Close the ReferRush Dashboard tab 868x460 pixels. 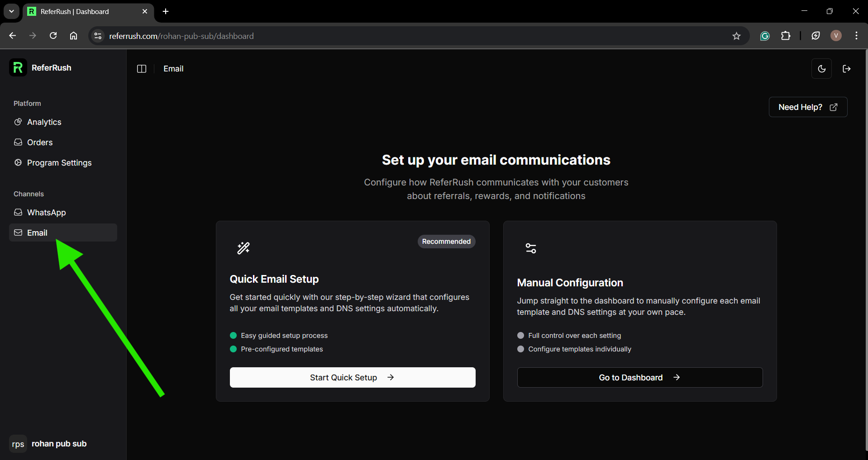[x=145, y=11]
